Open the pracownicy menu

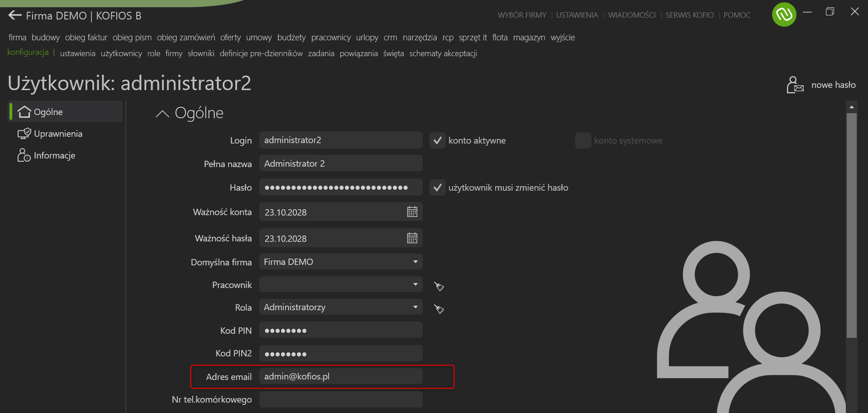(x=331, y=38)
